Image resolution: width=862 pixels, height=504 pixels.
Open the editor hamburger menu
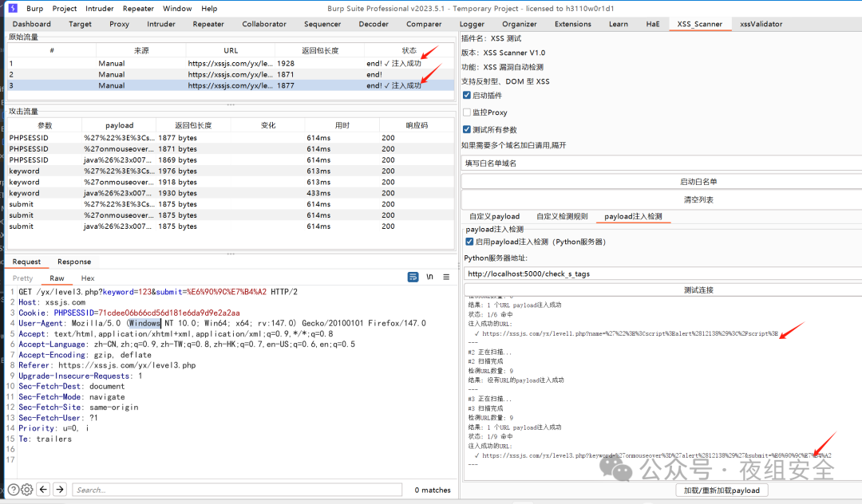pyautogui.click(x=446, y=276)
